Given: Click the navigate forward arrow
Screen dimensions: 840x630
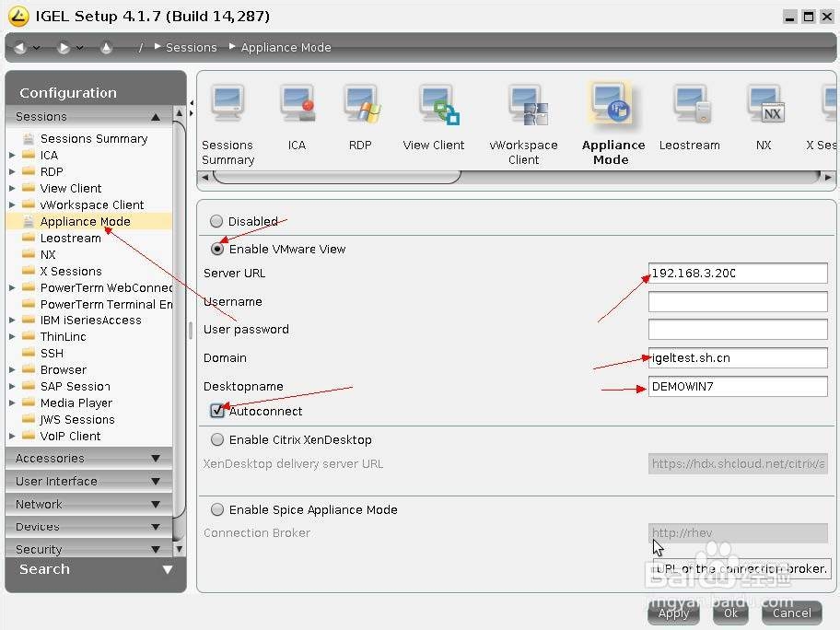Looking at the screenshot, I should pos(64,48).
